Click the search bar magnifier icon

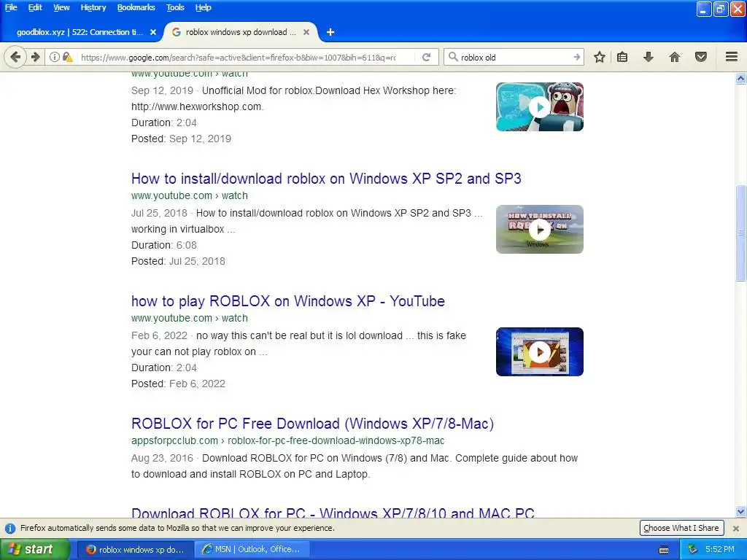[453, 57]
